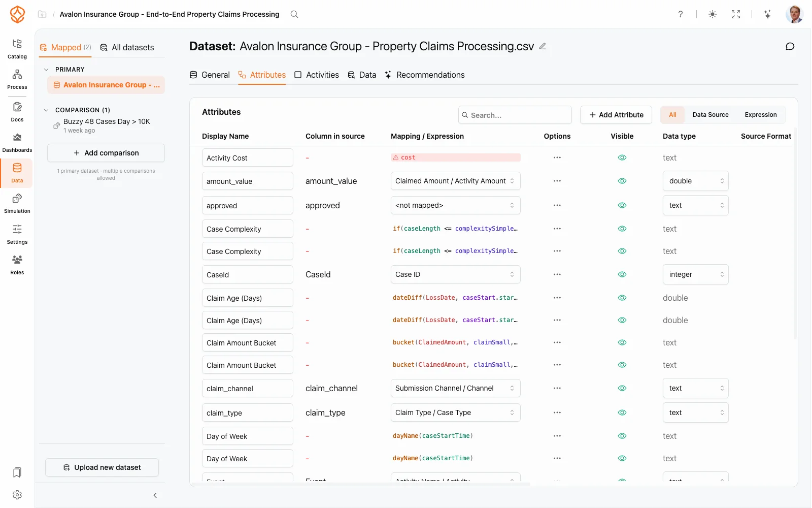This screenshot has width=812, height=508.
Task: Click the folder icon in breadcrumb
Action: (x=42, y=14)
